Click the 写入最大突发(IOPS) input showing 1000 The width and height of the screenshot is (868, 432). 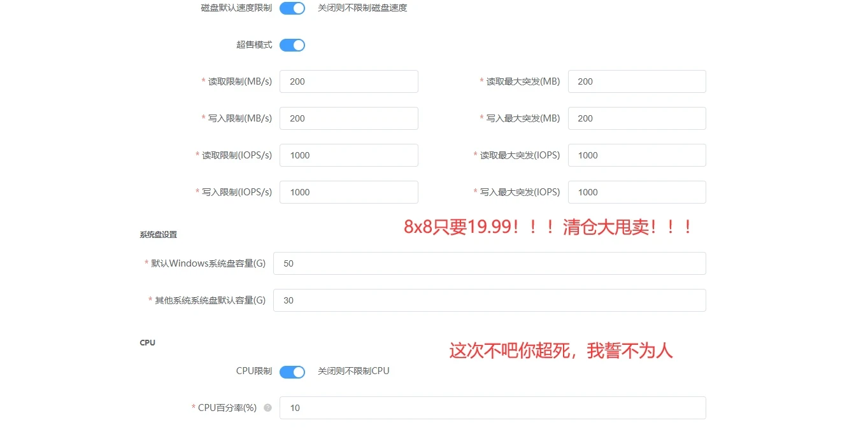[x=636, y=192]
